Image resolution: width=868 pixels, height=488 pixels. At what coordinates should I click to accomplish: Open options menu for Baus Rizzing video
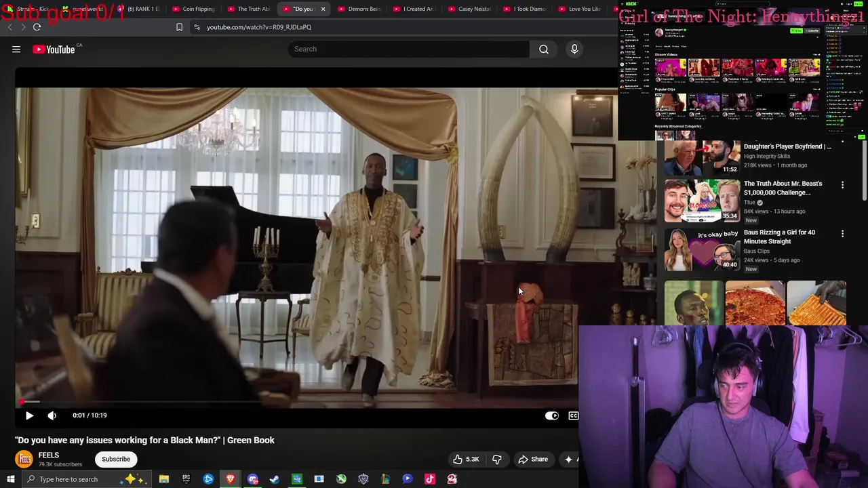[x=842, y=233]
